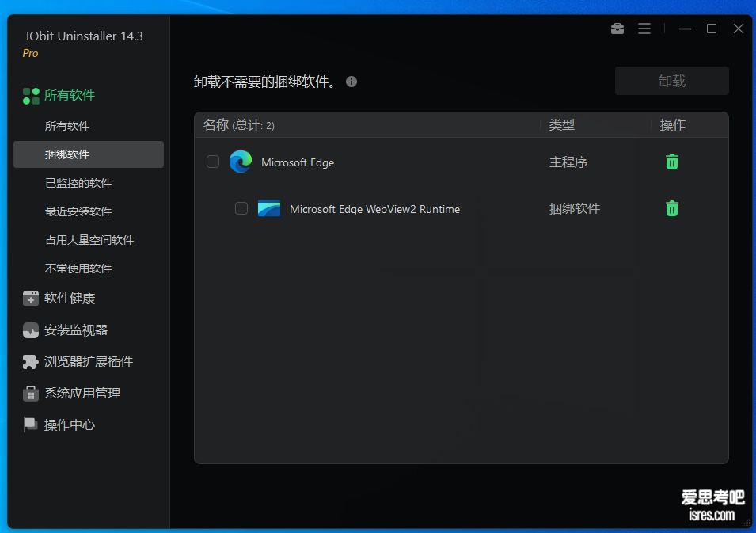
Task: Select Microsoft Edge WebView2 Runtime name
Action: tap(374, 209)
